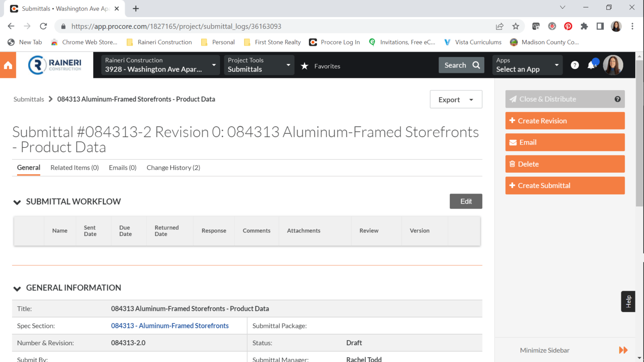Switch to the General tab
Screen dimensions: 644x362
coord(29,168)
